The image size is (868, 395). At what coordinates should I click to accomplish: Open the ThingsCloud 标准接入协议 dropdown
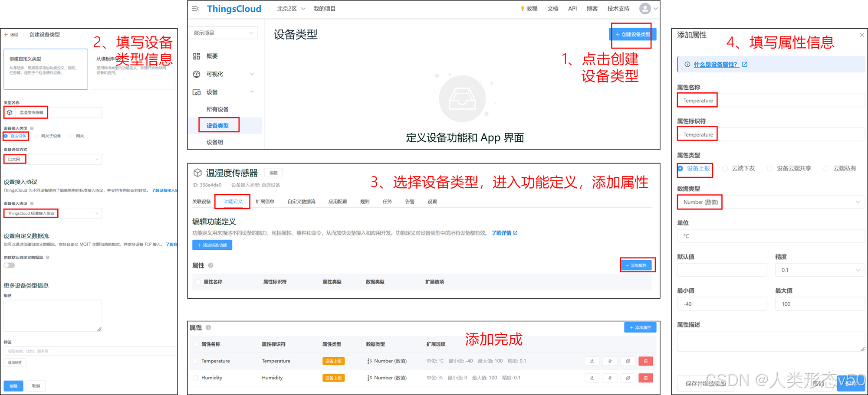coord(53,213)
